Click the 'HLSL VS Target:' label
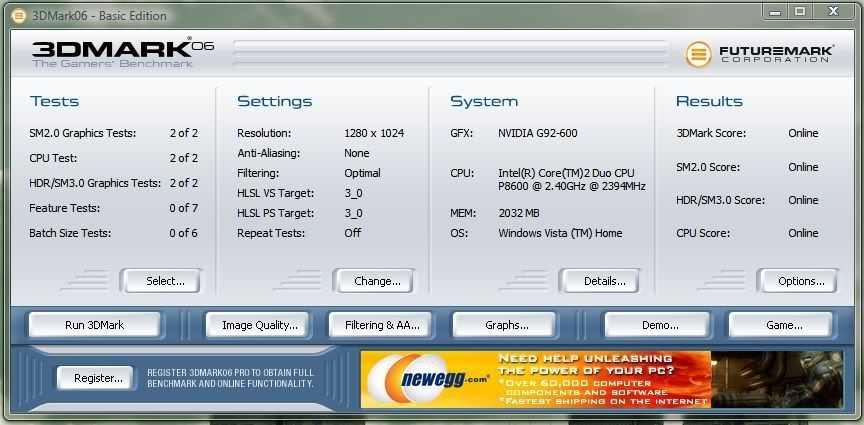The height and width of the screenshot is (425, 864). tap(276, 193)
